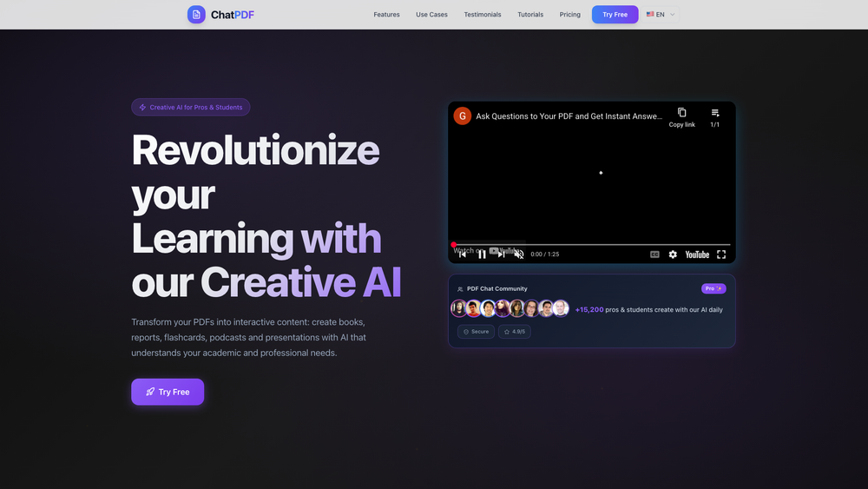Viewport: 868px width, 489px height.
Task: Click the video channel avatar G
Action: click(463, 116)
